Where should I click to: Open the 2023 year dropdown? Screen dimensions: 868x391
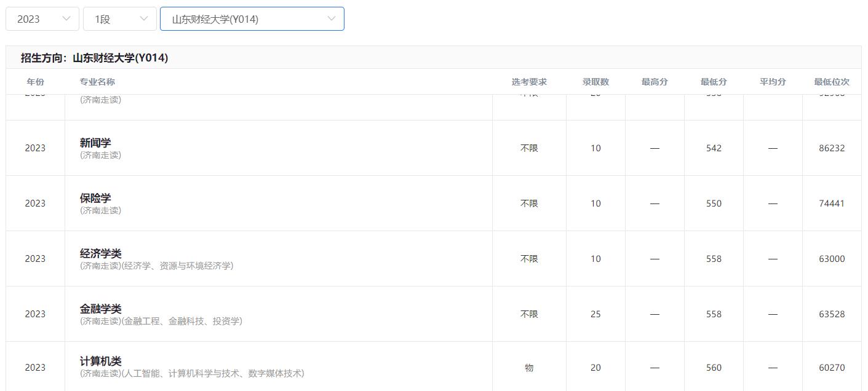(42, 19)
